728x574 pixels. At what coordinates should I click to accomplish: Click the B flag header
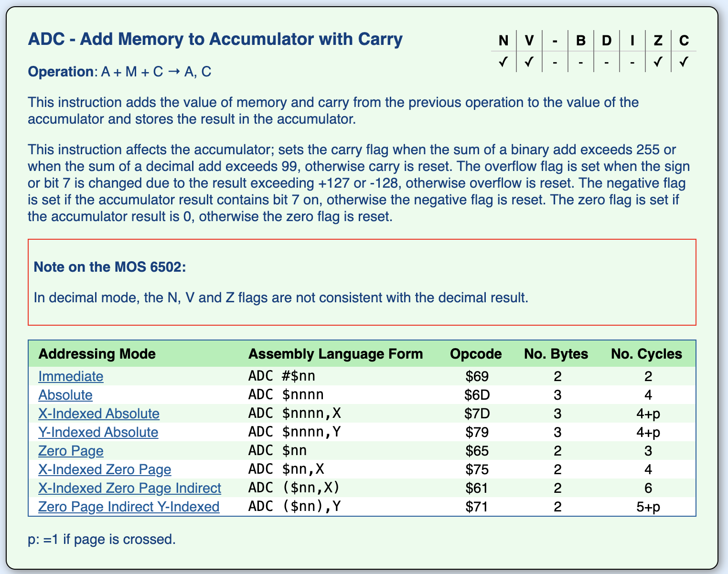point(581,41)
